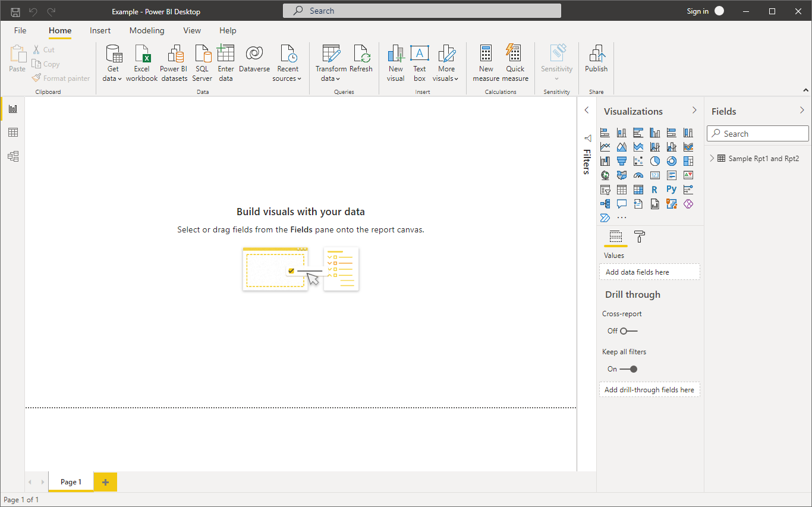Viewport: 812px width, 507px height.
Task: Click the Fields pane search box
Action: tap(758, 134)
